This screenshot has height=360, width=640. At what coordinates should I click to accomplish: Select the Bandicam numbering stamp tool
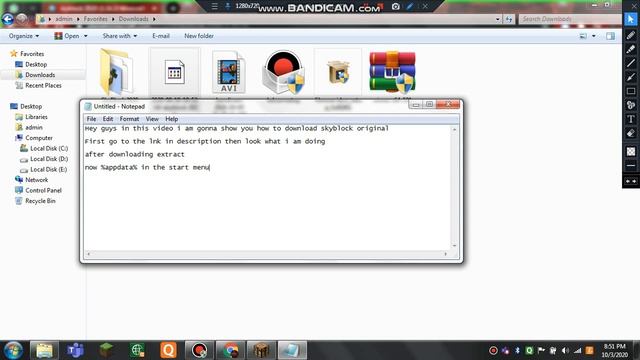pyautogui.click(x=631, y=105)
